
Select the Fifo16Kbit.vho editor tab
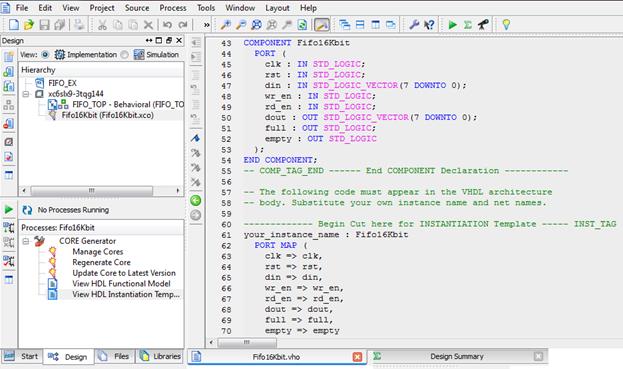click(276, 357)
